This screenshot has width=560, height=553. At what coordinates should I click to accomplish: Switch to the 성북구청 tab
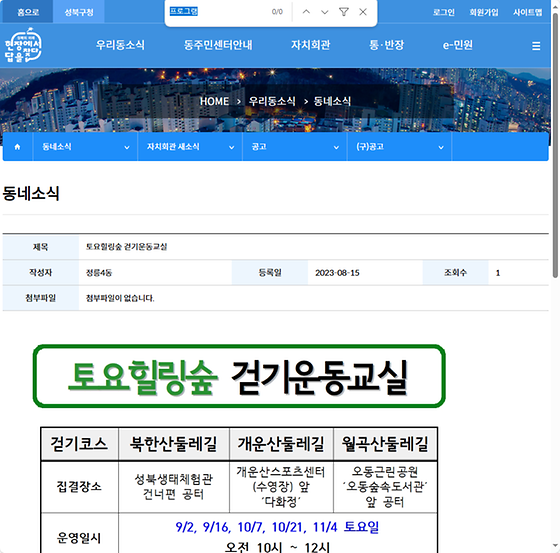click(x=79, y=12)
